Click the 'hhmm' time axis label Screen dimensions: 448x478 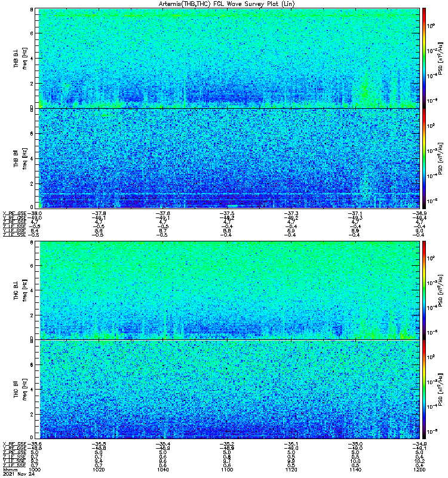click(9, 470)
